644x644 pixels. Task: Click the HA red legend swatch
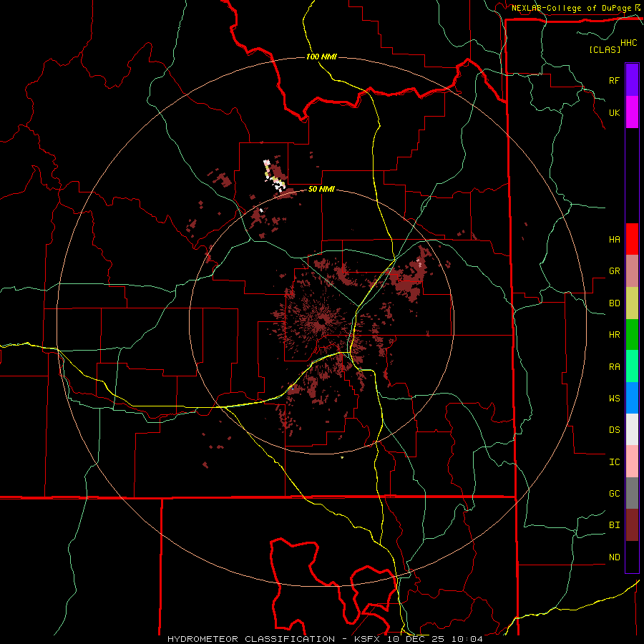(632, 239)
